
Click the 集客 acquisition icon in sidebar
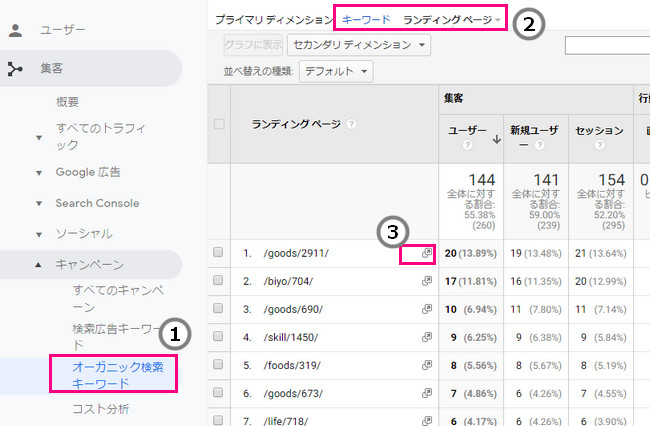[x=15, y=68]
